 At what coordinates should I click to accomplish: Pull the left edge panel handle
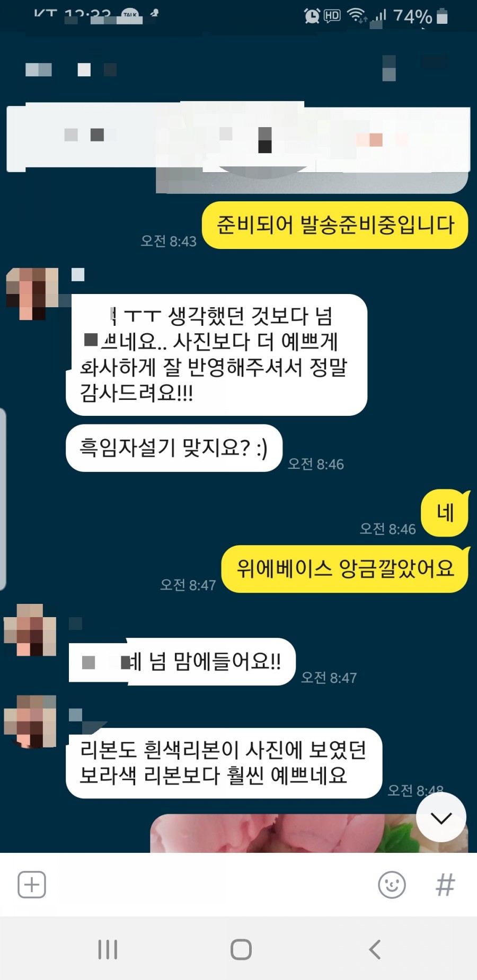(x=3, y=499)
